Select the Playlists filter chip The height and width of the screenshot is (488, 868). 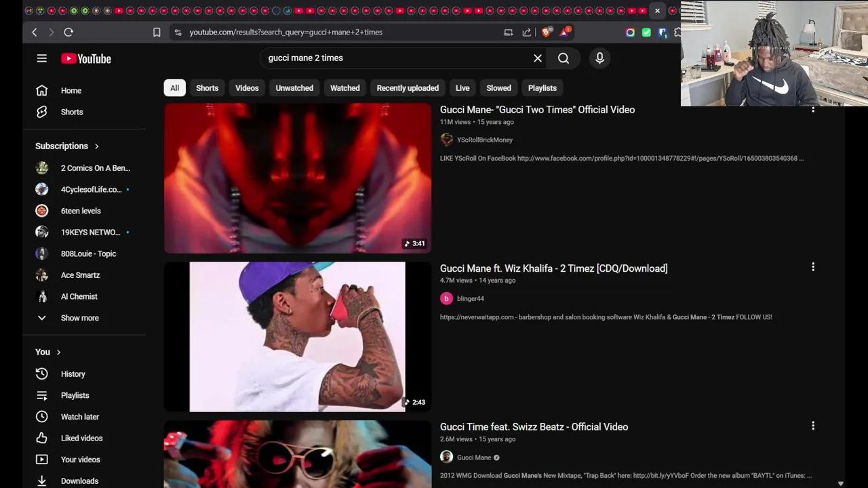[542, 88]
